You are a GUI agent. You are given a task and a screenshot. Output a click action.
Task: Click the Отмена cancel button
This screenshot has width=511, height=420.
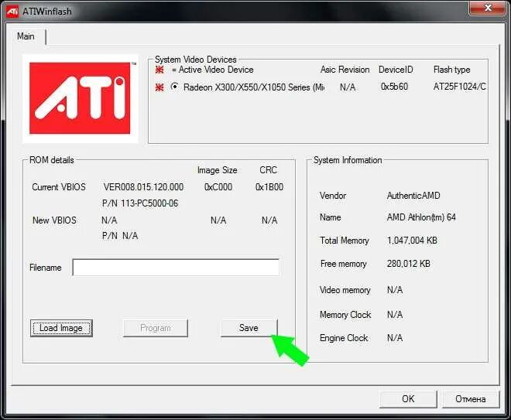[471, 399]
